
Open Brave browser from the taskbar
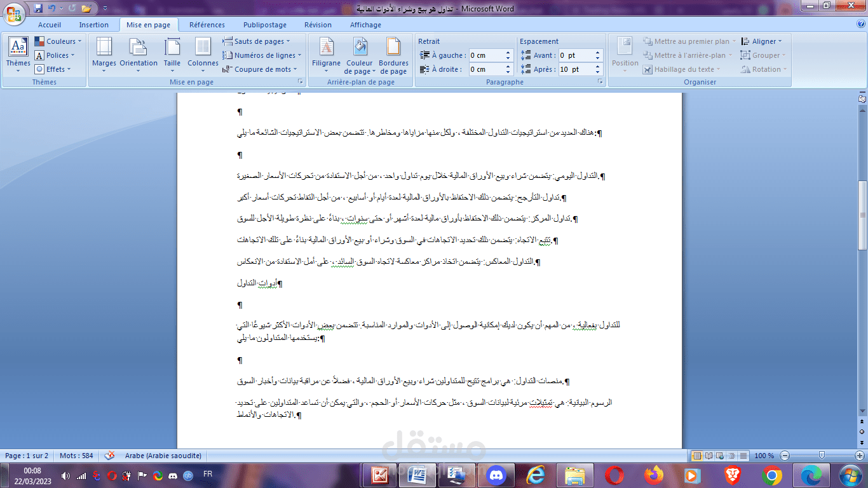coord(733,475)
